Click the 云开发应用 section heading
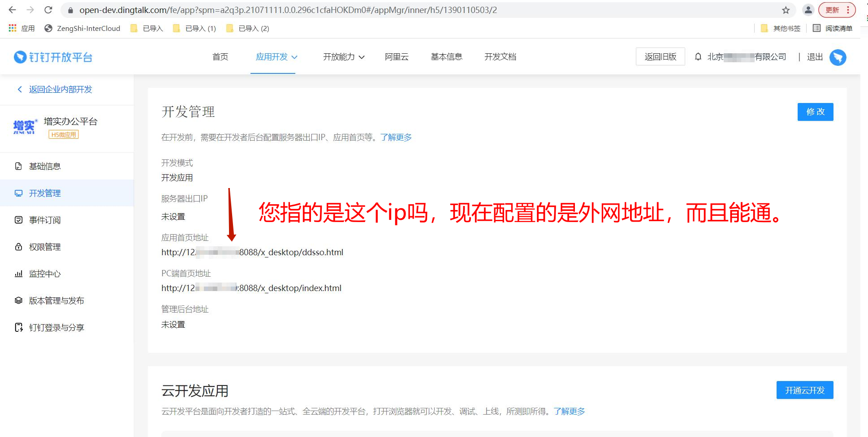868x437 pixels. 195,391
